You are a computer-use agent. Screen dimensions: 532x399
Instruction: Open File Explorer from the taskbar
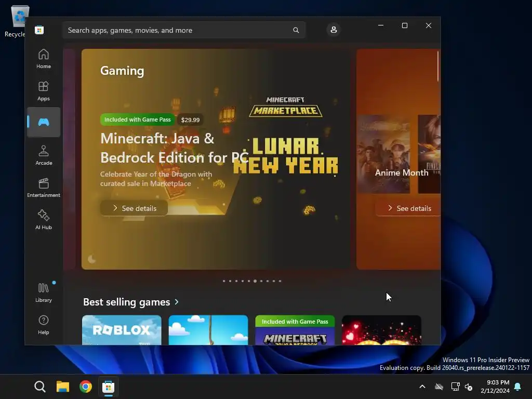pos(63,387)
